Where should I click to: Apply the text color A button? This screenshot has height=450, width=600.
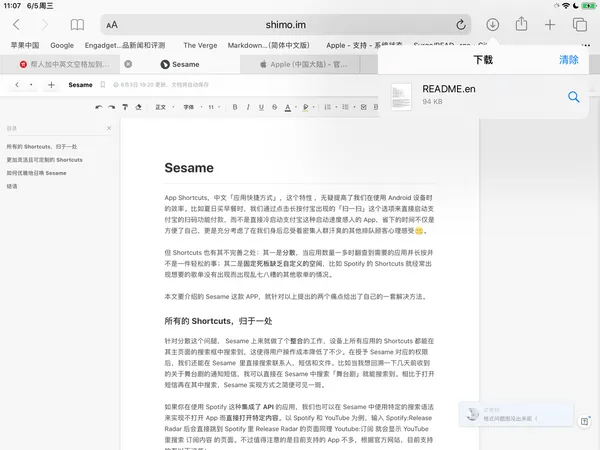pyautogui.click(x=288, y=108)
